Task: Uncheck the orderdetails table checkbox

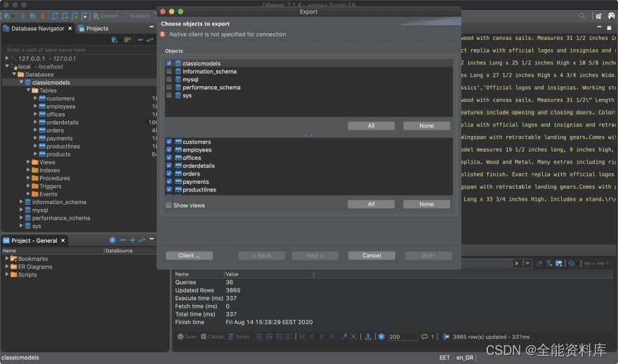Action: [169, 166]
